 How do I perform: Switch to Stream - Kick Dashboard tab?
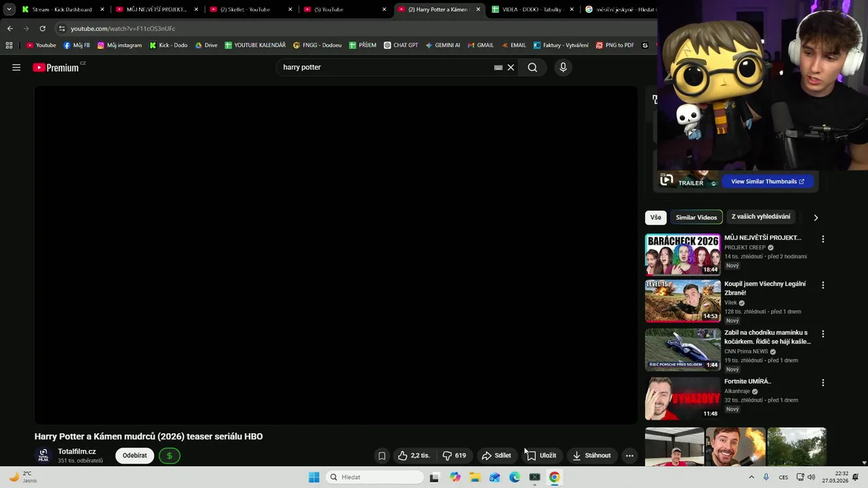click(62, 9)
